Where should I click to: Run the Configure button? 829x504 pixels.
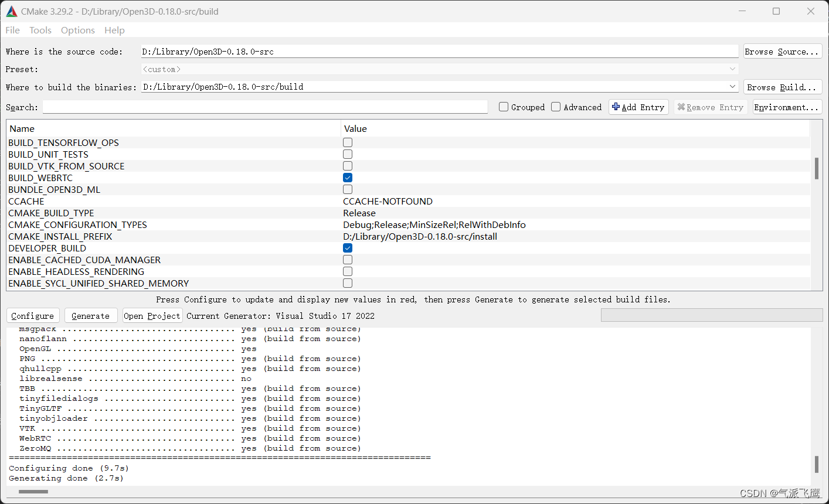pyautogui.click(x=33, y=315)
